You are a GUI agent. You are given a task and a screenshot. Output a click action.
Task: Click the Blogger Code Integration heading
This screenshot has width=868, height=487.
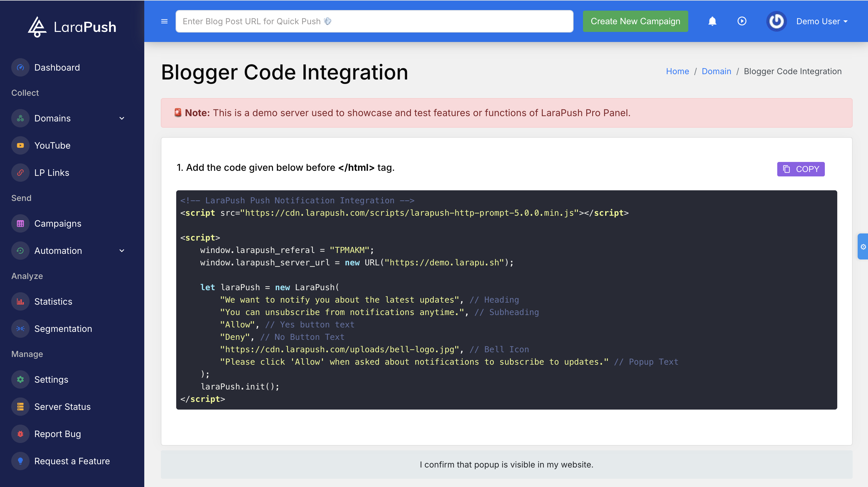[x=284, y=72]
